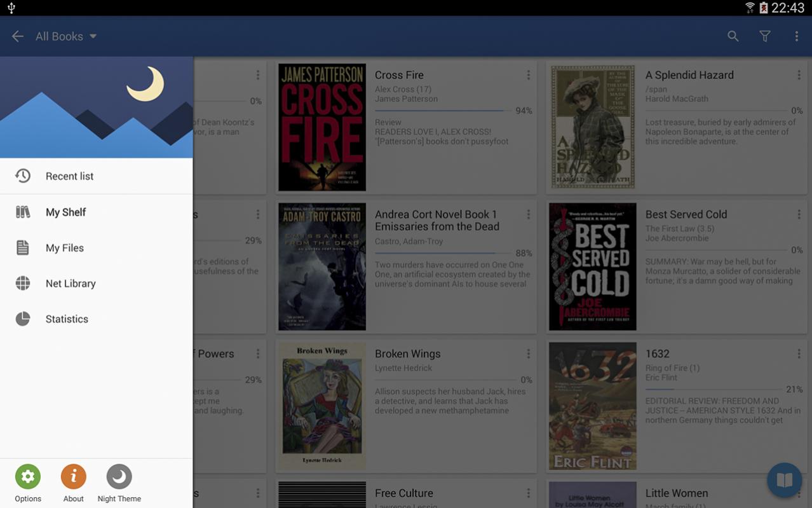Click the Emissaries 88% progress bar
The height and width of the screenshot is (508, 812).
pyautogui.click(x=443, y=253)
